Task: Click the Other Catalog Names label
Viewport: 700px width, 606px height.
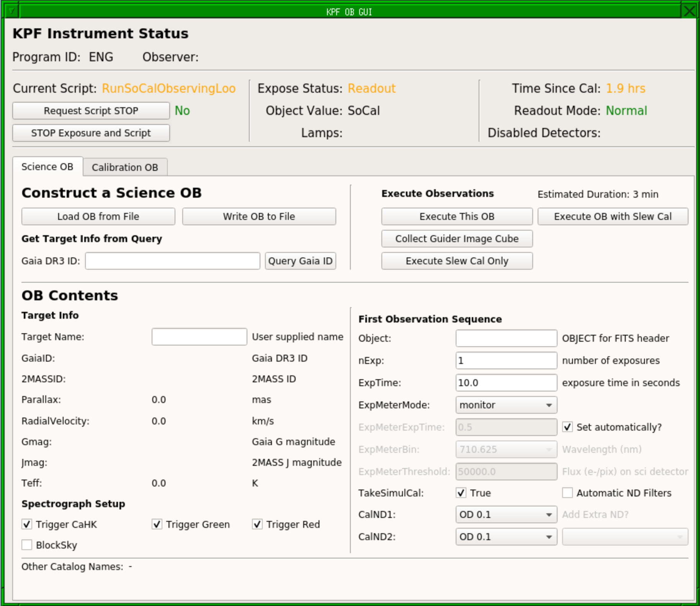Action: [72, 567]
